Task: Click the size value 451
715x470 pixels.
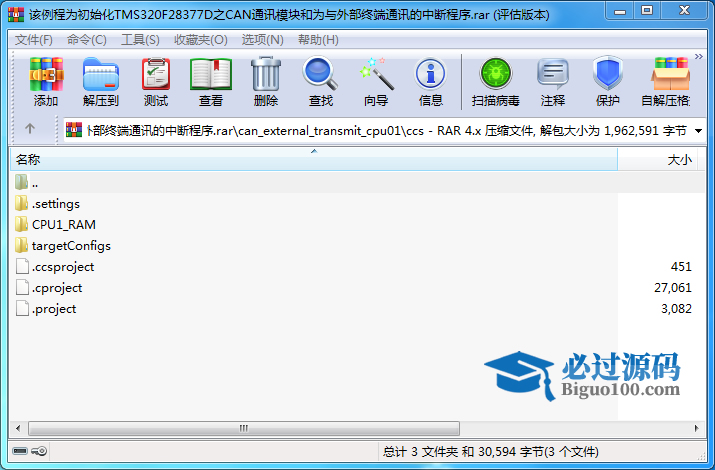Action: (x=681, y=267)
